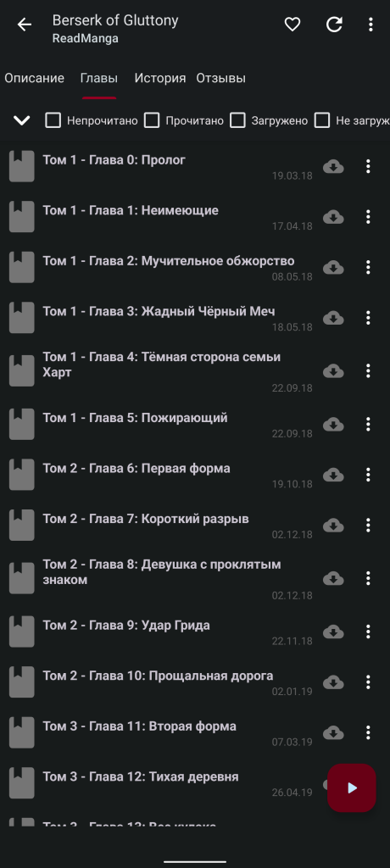Check the Загружено filter
The image size is (390, 868).
click(x=237, y=120)
